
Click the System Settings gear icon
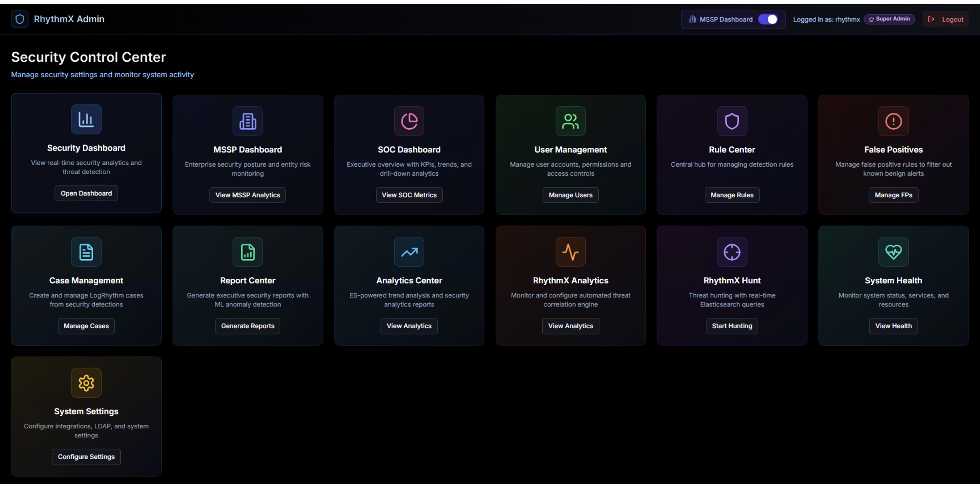86,383
